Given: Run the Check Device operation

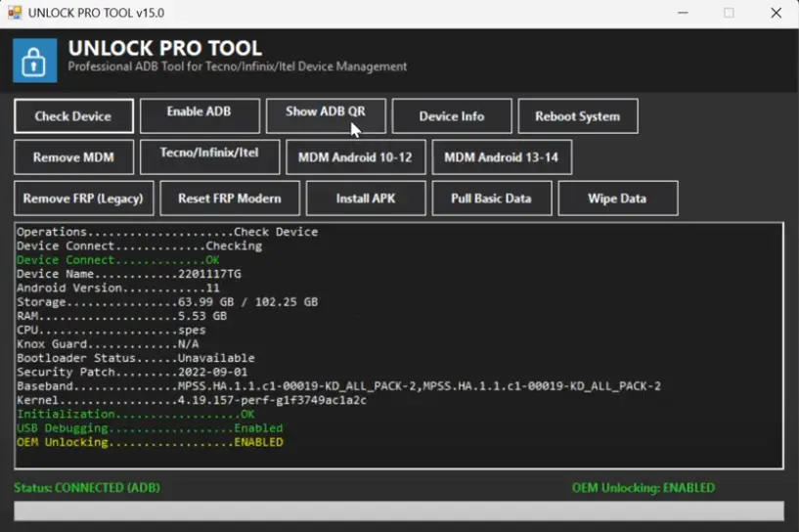Looking at the screenshot, I should pos(74,116).
